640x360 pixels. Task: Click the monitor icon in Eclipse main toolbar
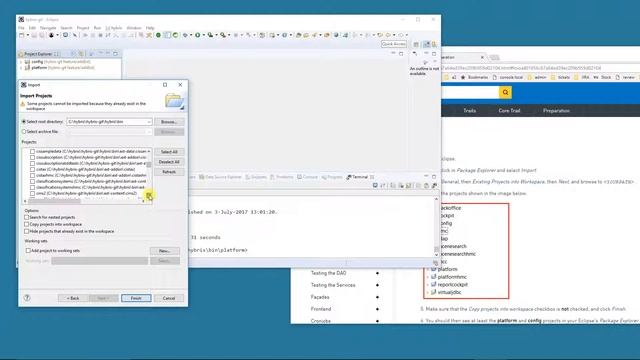click(65, 36)
